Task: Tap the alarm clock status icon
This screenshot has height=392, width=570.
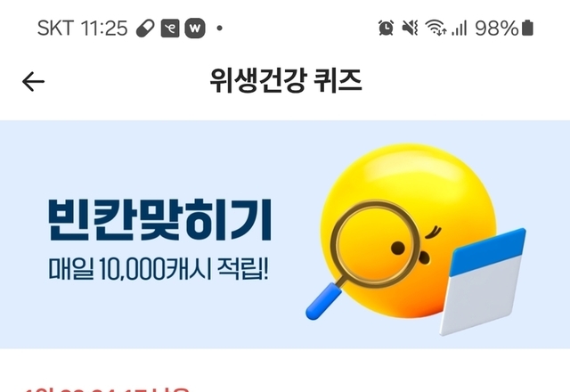Action: coord(386,28)
